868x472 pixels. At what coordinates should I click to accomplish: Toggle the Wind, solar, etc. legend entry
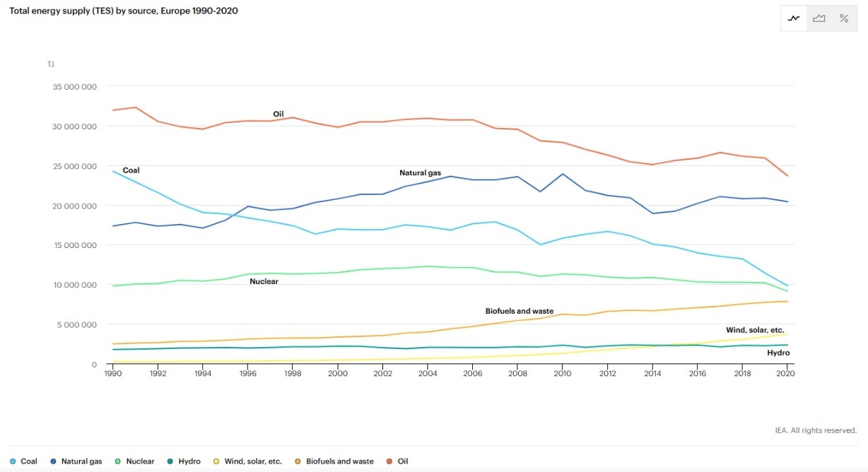(x=252, y=461)
